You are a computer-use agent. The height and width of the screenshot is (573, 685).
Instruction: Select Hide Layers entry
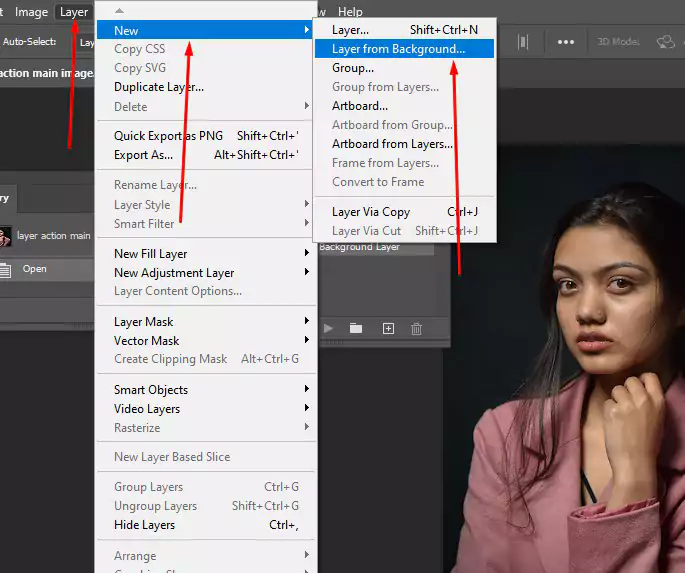204,525
